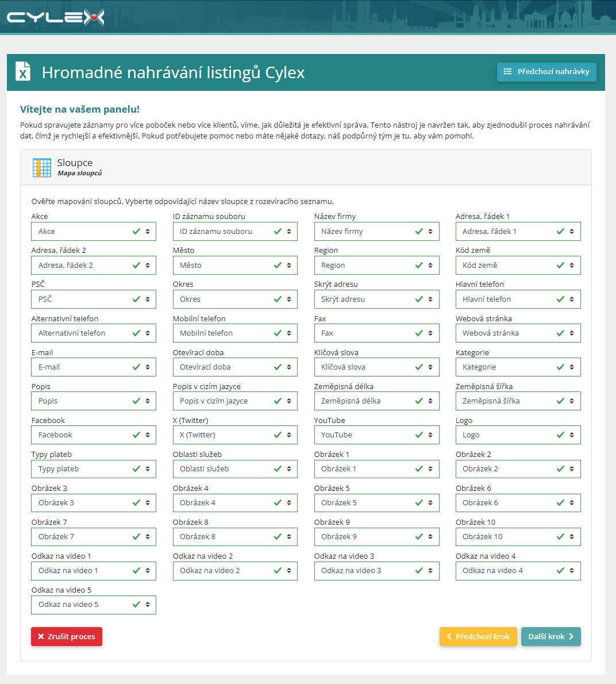Click the left chevron on Předchozí krok
Screen dimensions: 616x684
tap(449, 636)
